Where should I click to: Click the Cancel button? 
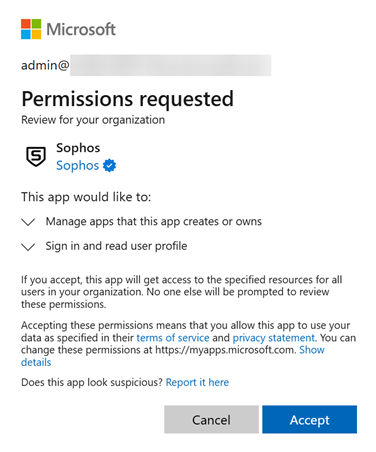[x=211, y=419]
